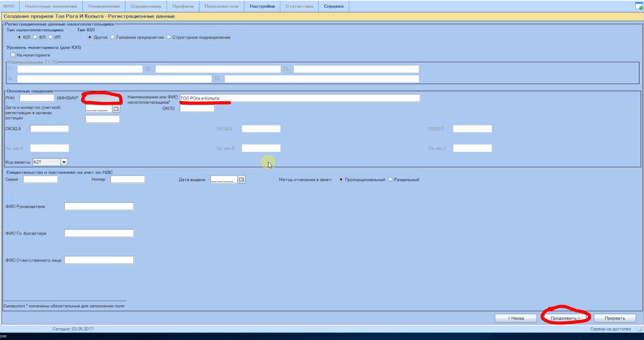The image size is (644, 340).
Task: Click the resize grip in status bar corner
Action: (x=640, y=329)
